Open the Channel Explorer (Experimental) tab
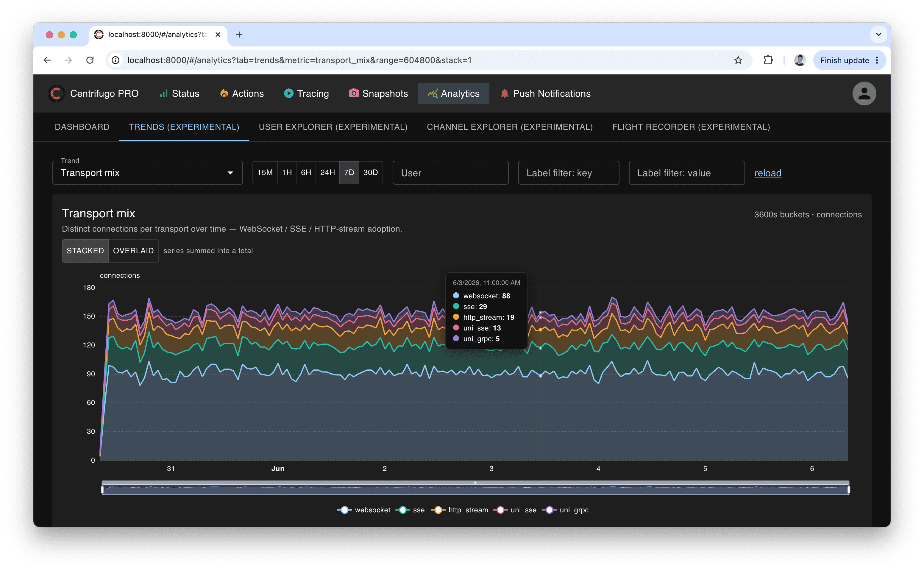This screenshot has width=924, height=571. coord(509,127)
